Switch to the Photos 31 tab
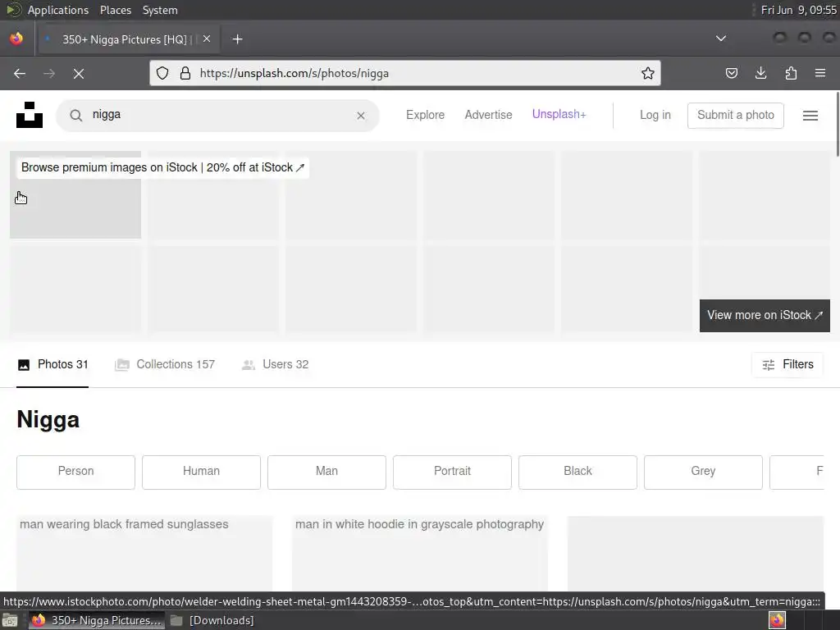The image size is (840, 630). click(x=52, y=365)
